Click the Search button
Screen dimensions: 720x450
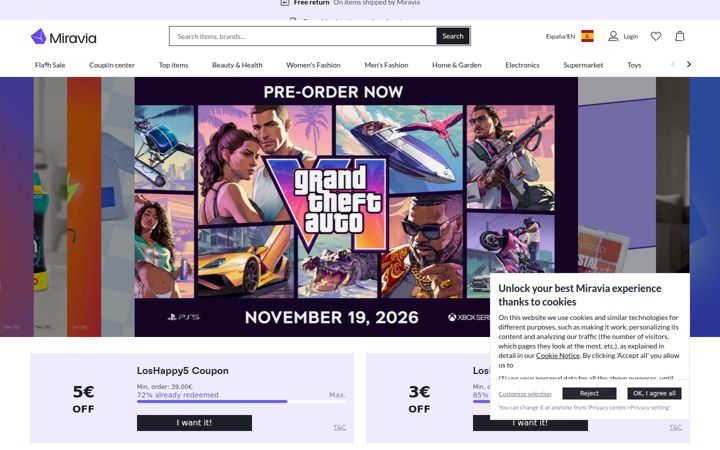(x=453, y=36)
